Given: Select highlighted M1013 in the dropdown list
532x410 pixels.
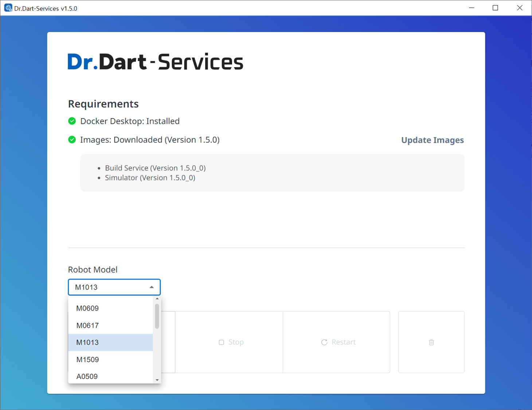Looking at the screenshot, I should click(110, 343).
